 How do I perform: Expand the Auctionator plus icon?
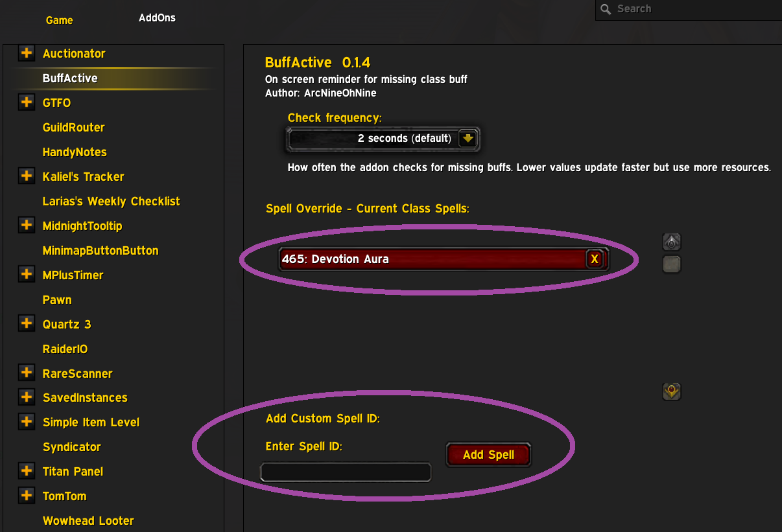point(27,53)
